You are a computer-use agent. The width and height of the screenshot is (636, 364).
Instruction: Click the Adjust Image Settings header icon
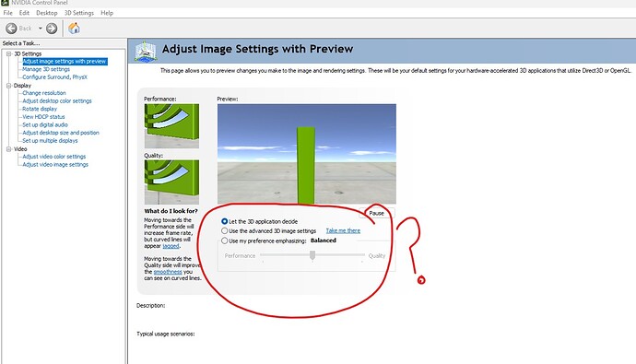(x=146, y=52)
